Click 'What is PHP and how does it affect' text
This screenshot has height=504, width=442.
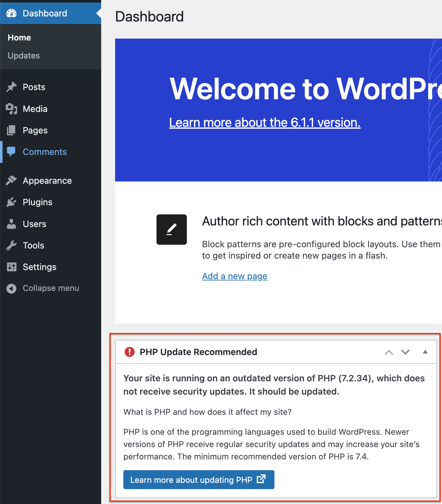pos(207,412)
